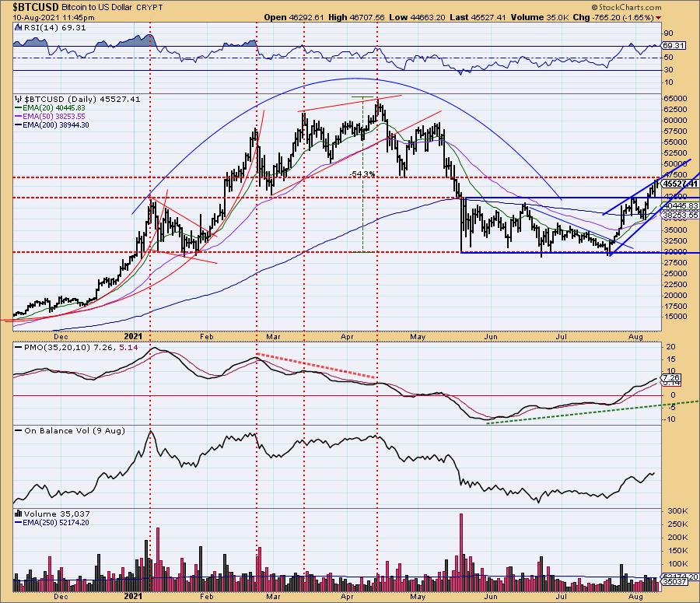Click the green dashed PMO rising trendline
Image resolution: width=700 pixels, height=603 pixels.
coord(593,412)
